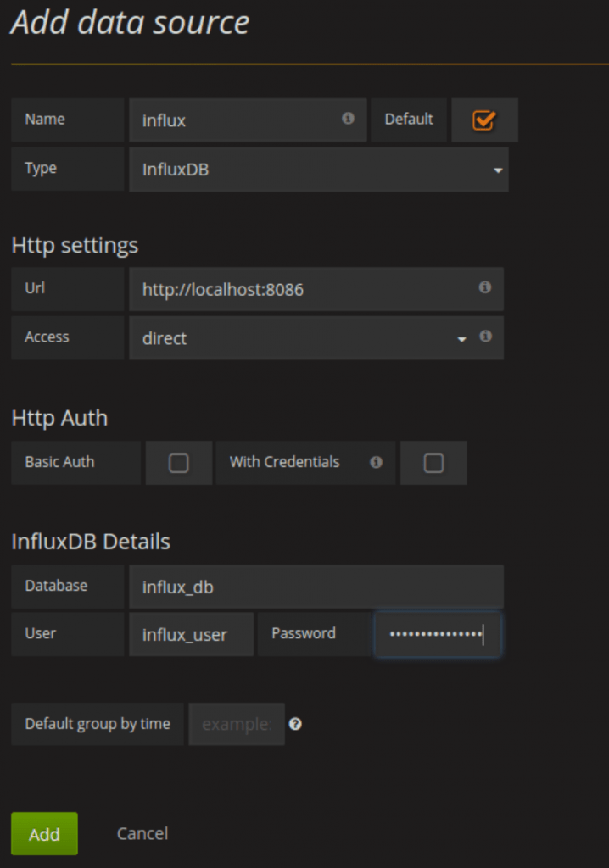Click the Password label
Viewport: 609px width, 868px height.
(x=304, y=633)
